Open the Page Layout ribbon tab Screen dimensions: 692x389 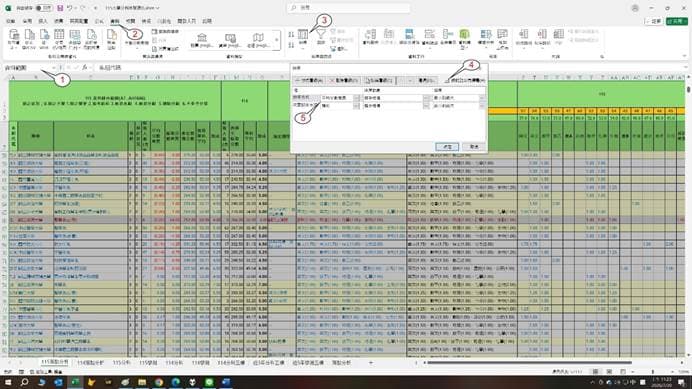[79, 21]
